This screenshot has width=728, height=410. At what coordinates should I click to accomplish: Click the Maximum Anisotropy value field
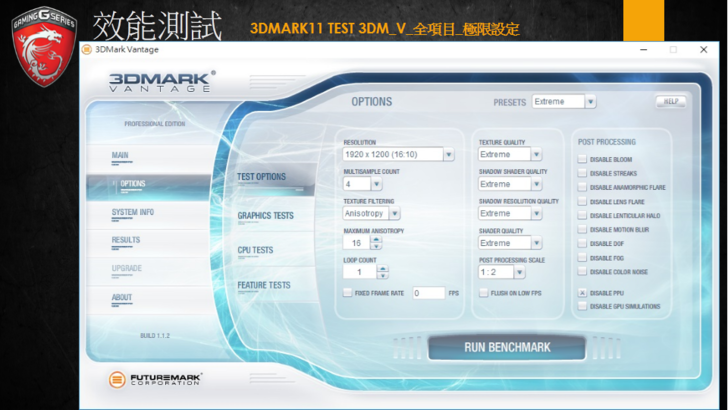[x=357, y=243]
